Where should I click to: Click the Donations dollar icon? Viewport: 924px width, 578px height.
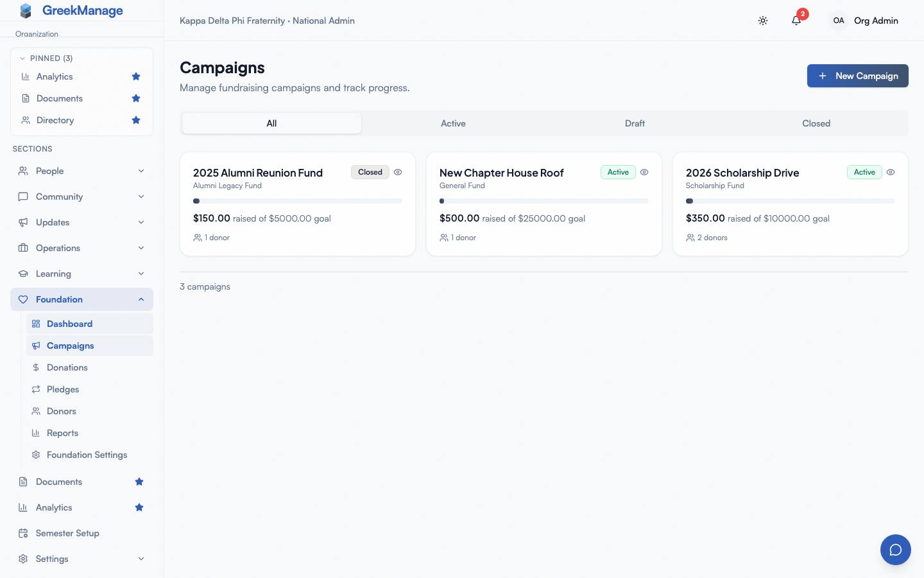(x=36, y=367)
